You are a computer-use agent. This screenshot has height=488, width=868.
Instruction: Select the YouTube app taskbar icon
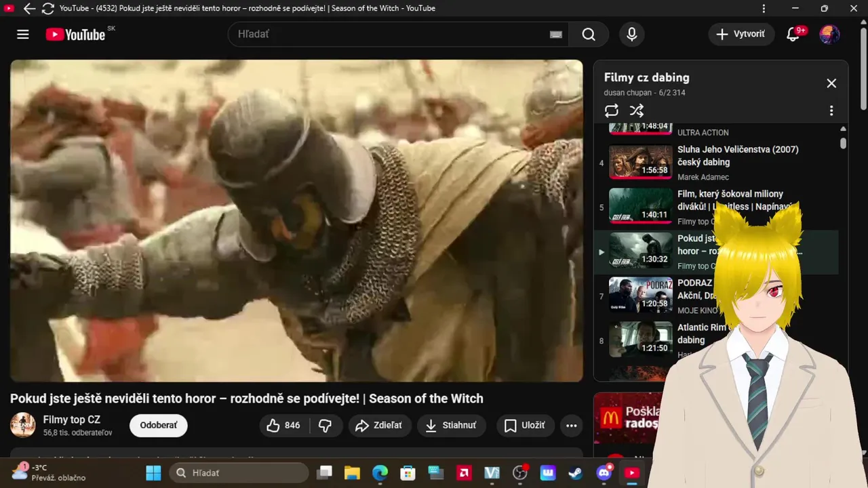click(632, 472)
